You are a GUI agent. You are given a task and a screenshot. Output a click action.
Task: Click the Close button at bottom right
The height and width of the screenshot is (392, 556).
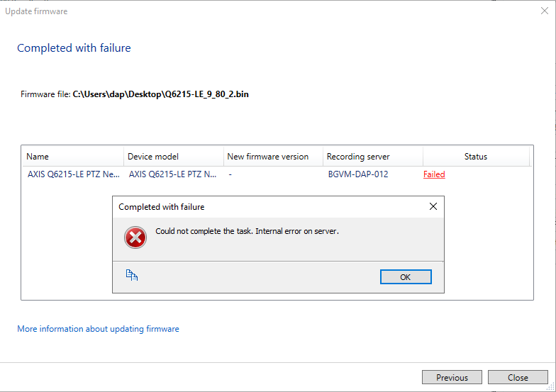coord(518,377)
